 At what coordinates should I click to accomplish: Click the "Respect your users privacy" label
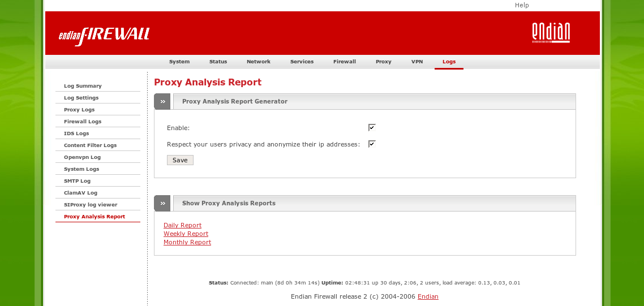point(263,144)
